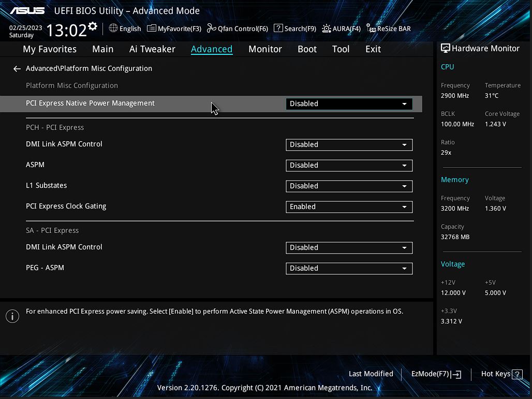This screenshot has height=399, width=532.
Task: Click the Hardware Monitor screen icon
Action: pos(445,48)
